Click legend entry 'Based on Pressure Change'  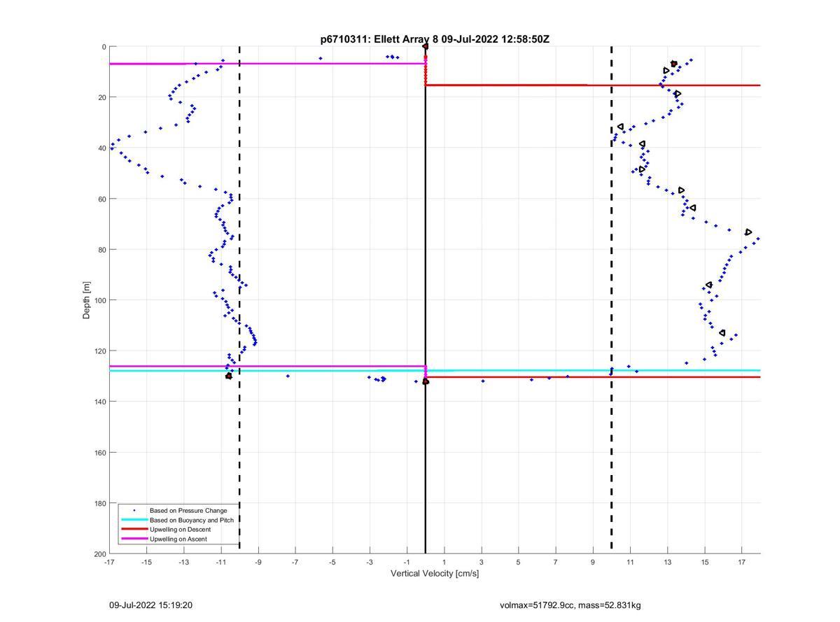click(188, 511)
